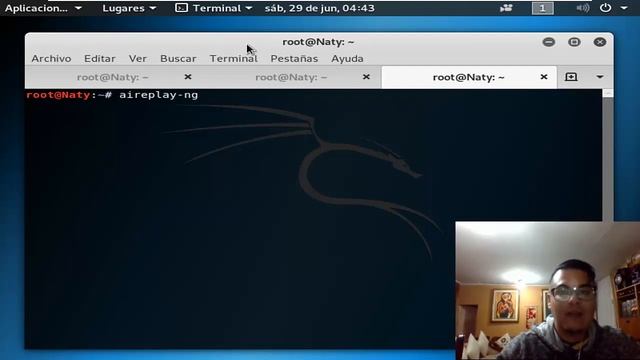Open the Archivo menu

tap(51, 59)
